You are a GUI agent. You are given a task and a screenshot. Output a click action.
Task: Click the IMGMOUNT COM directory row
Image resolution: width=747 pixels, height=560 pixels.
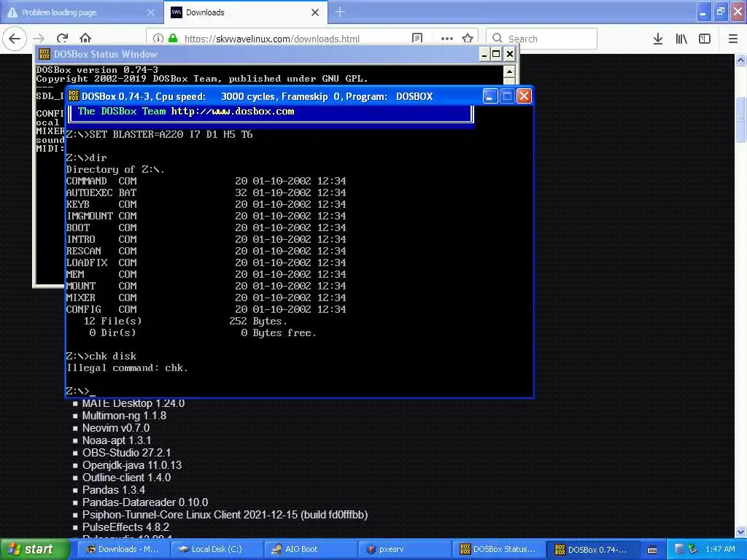(x=206, y=216)
